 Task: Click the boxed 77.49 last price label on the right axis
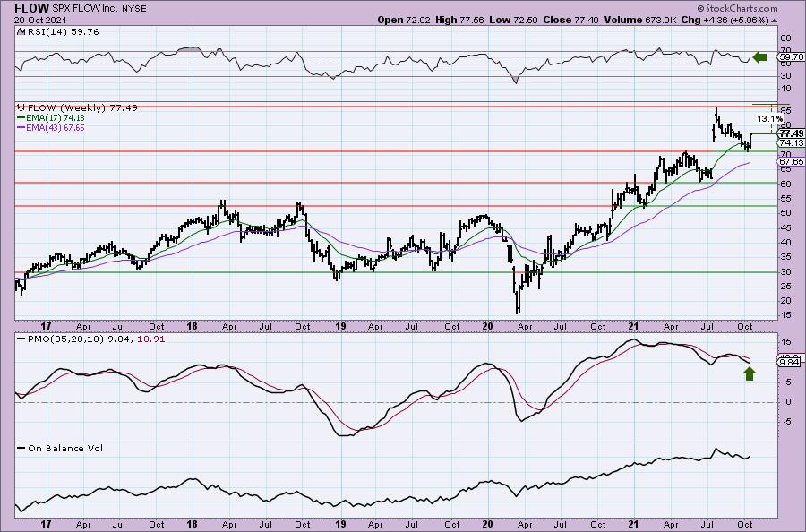click(792, 133)
